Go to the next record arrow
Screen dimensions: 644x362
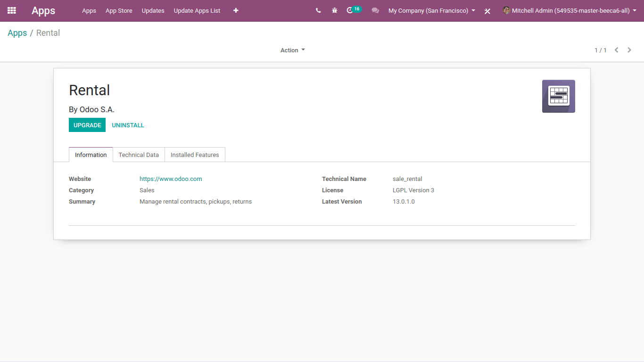629,50
